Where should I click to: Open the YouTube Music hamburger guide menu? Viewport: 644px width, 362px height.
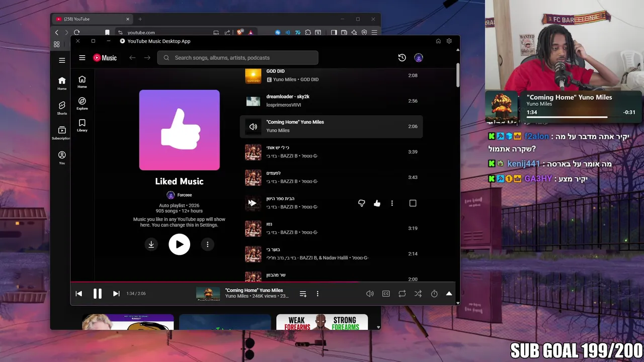pyautogui.click(x=82, y=58)
